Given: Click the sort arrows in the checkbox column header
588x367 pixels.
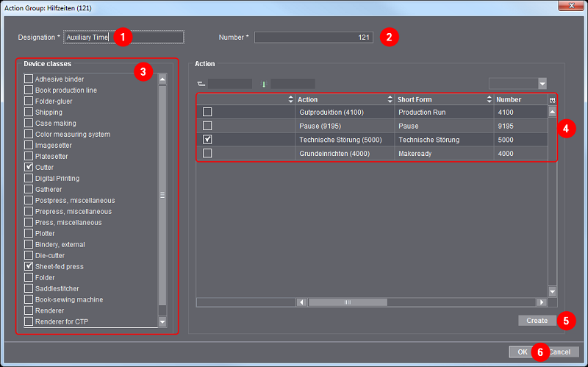Looking at the screenshot, I should [x=290, y=99].
